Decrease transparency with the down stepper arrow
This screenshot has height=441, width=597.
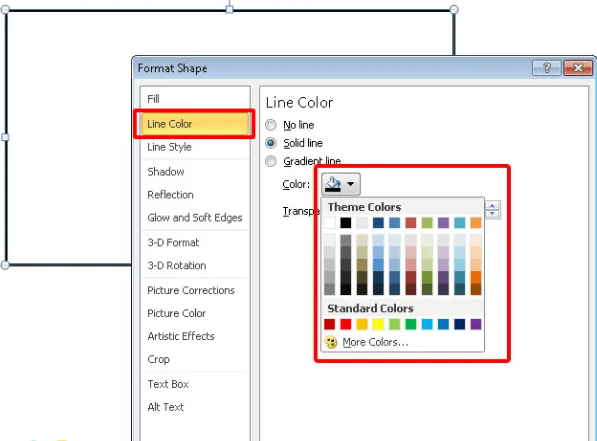click(x=492, y=214)
